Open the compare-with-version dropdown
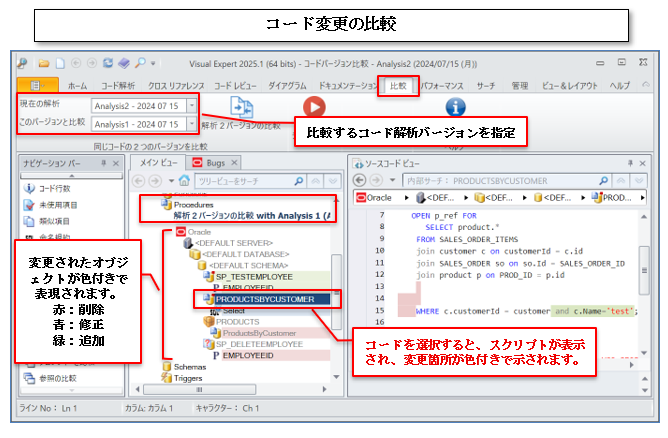Screen dimensions: 668x438 pos(191,124)
